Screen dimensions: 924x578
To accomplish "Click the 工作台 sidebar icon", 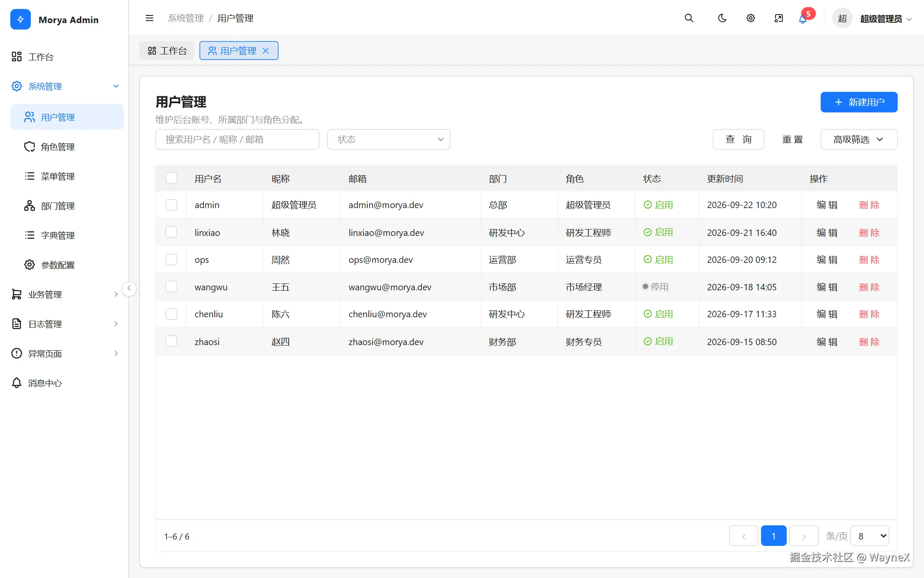I will (17, 57).
